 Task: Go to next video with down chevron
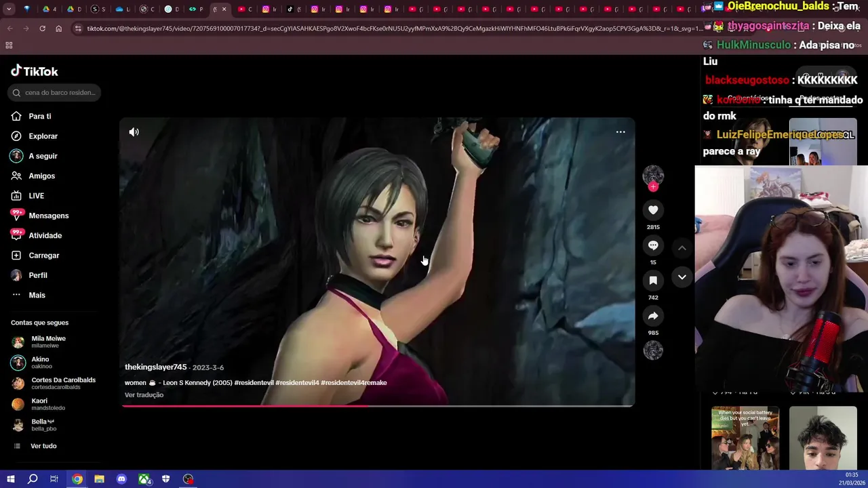(x=682, y=277)
